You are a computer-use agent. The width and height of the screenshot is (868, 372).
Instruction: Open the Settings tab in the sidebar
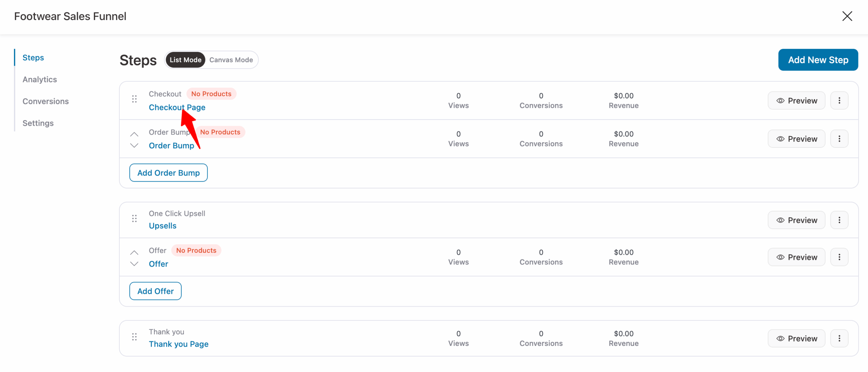click(x=38, y=123)
